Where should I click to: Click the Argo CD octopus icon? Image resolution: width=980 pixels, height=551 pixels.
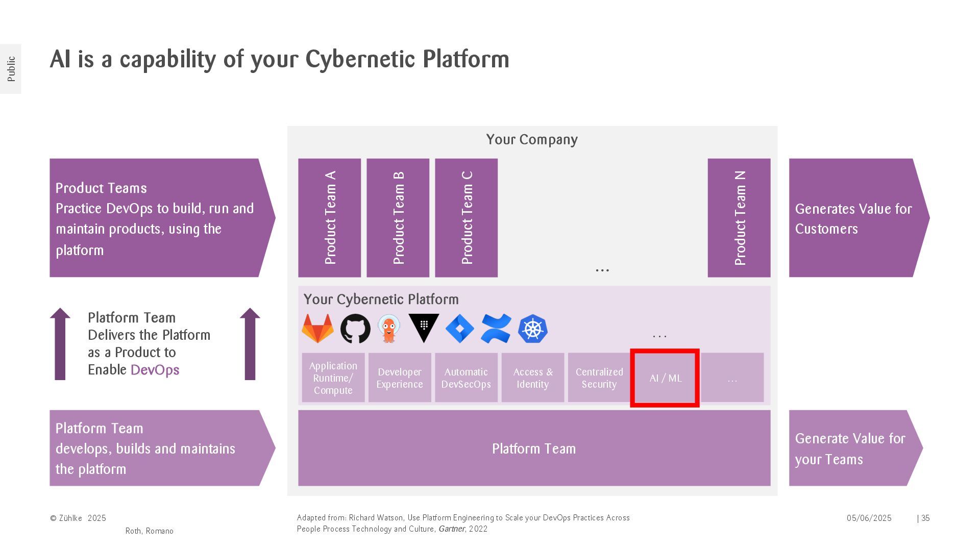tap(389, 329)
